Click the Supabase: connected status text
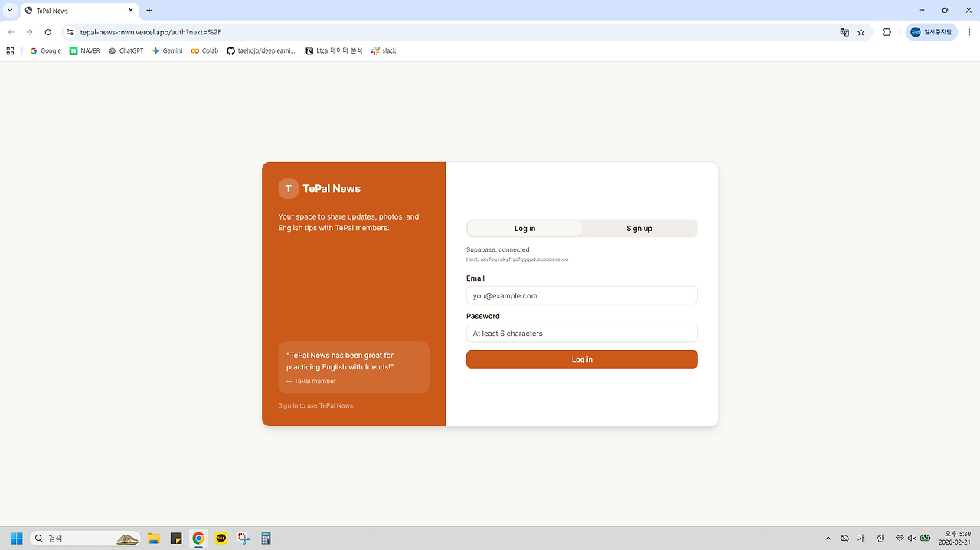980x550 pixels. tap(498, 249)
